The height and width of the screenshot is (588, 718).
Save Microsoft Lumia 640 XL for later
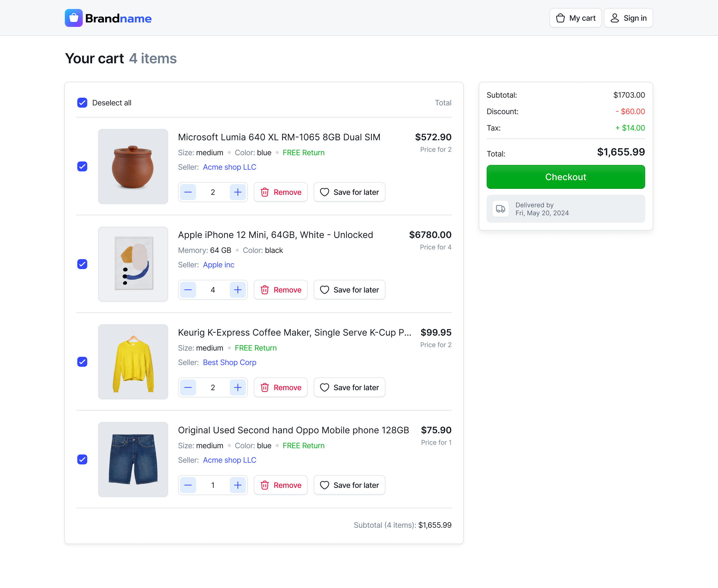pyautogui.click(x=349, y=192)
